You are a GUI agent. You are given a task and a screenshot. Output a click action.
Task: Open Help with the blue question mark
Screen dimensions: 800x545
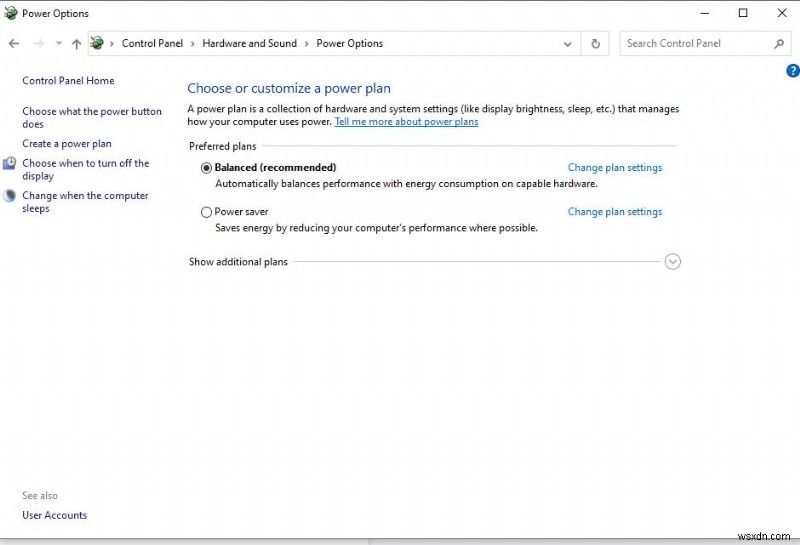click(793, 71)
